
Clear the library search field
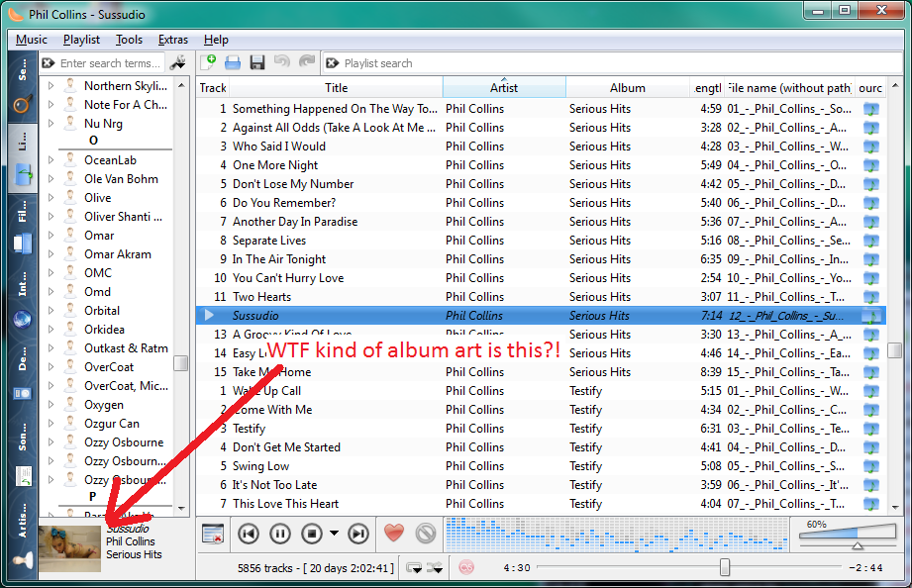point(49,62)
